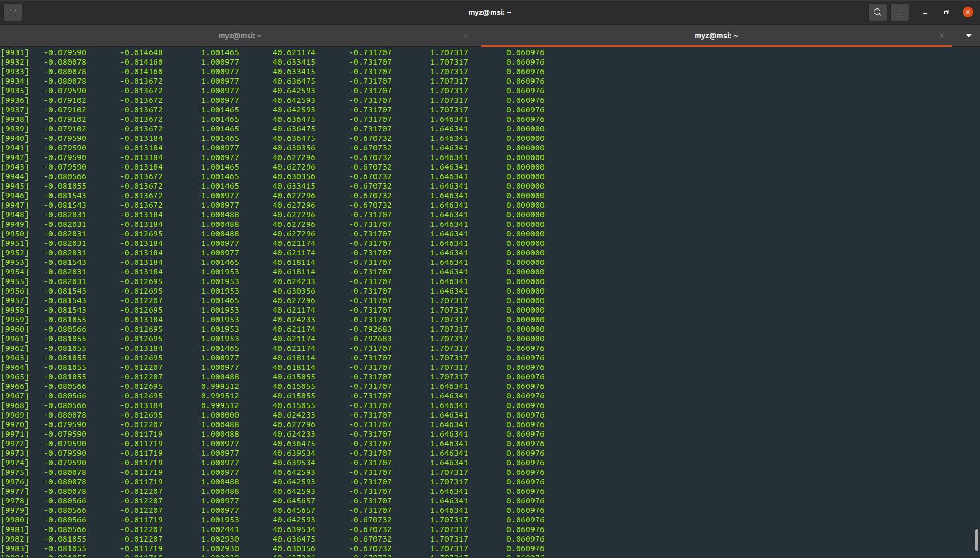Open the hamburger menu in the header bar
This screenshot has height=558, width=980.
[x=899, y=12]
